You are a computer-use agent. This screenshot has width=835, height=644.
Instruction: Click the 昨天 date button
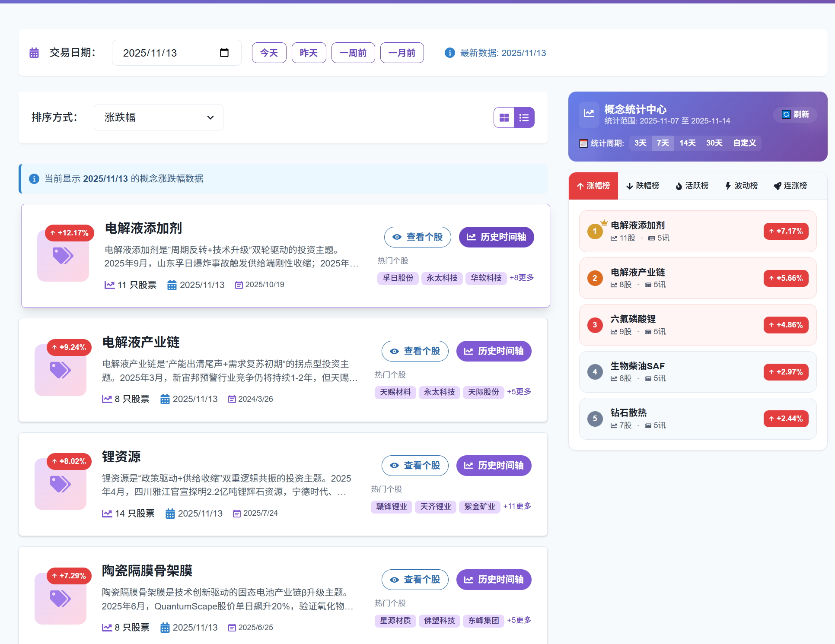tap(309, 52)
